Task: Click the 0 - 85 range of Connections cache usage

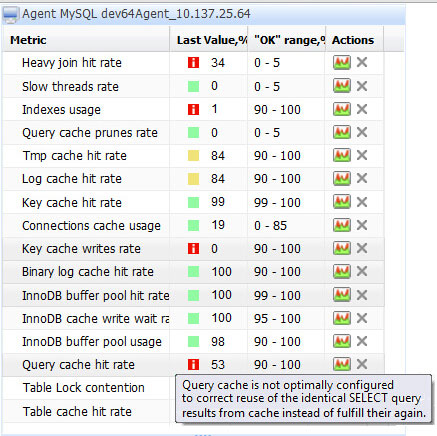Action: pos(270,226)
